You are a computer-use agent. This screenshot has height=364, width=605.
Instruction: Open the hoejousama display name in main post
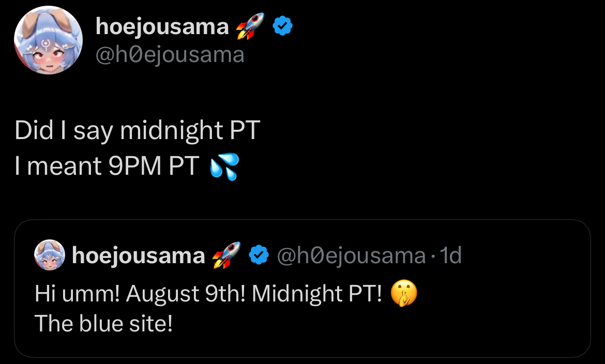point(162,27)
